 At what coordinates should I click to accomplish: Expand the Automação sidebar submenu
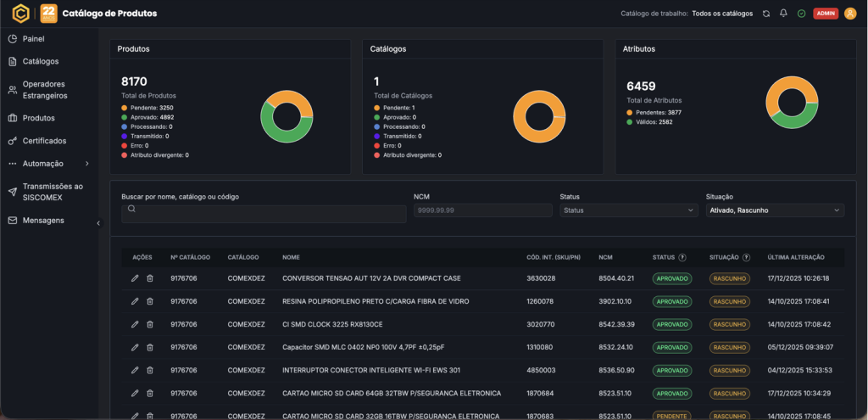pyautogui.click(x=86, y=163)
